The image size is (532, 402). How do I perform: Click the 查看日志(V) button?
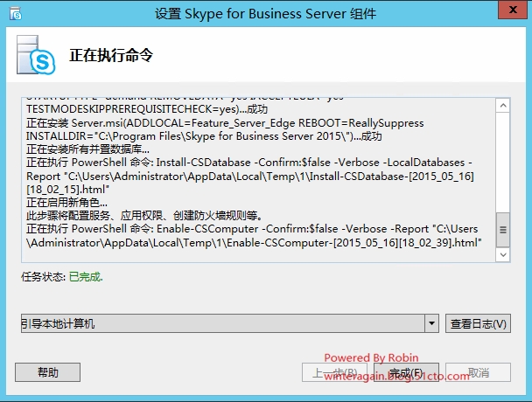tap(478, 323)
